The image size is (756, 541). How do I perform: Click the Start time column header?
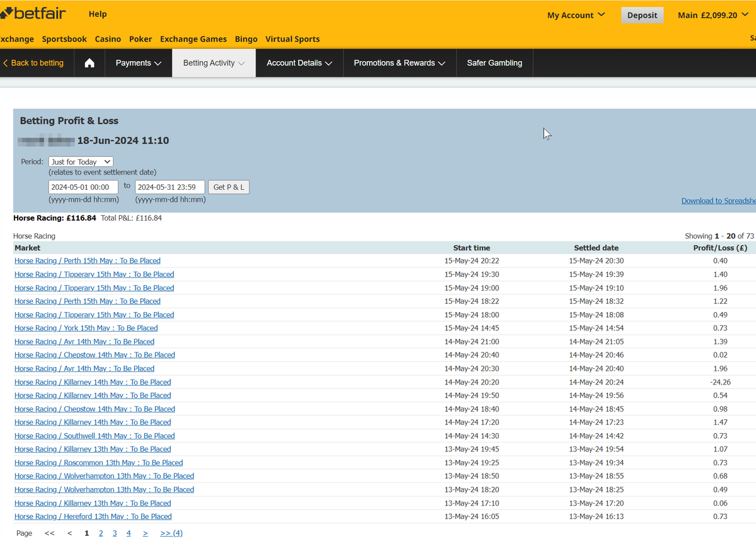point(471,248)
